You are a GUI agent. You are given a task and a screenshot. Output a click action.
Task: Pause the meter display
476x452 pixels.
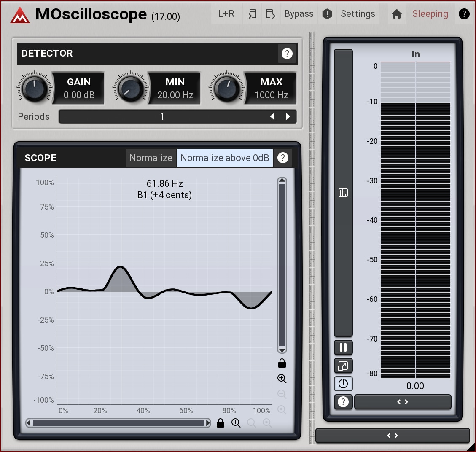[343, 347]
